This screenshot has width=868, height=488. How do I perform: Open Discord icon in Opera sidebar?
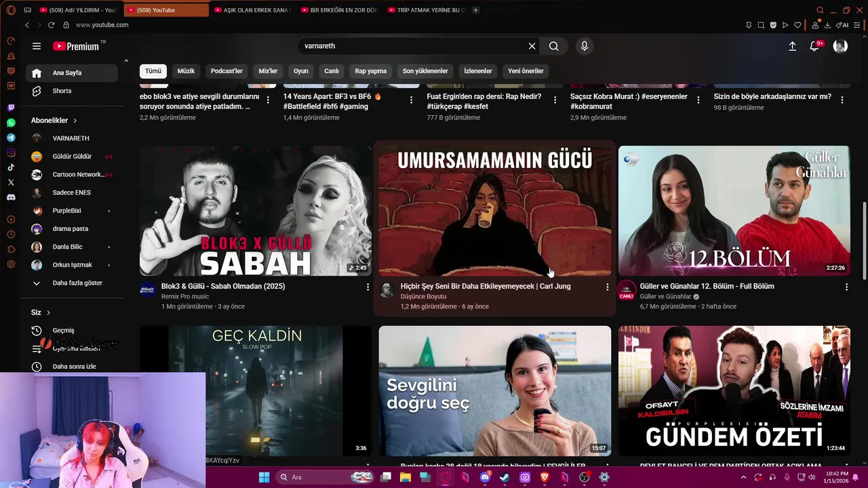coord(11,197)
